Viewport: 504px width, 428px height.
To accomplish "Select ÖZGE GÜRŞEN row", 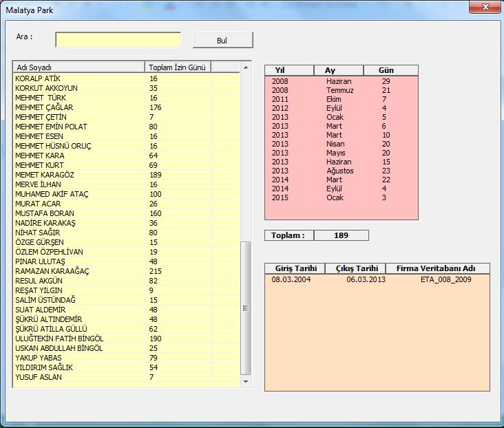I will pyautogui.click(x=127, y=242).
